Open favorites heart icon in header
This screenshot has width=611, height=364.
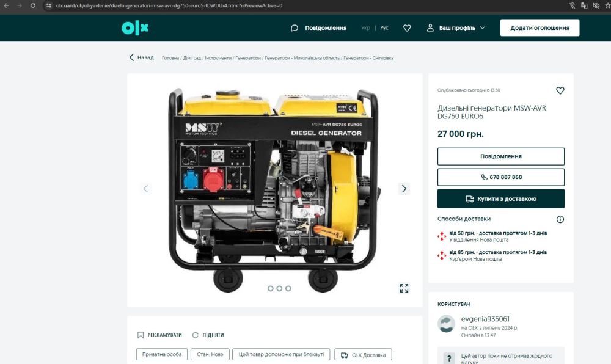click(x=407, y=28)
